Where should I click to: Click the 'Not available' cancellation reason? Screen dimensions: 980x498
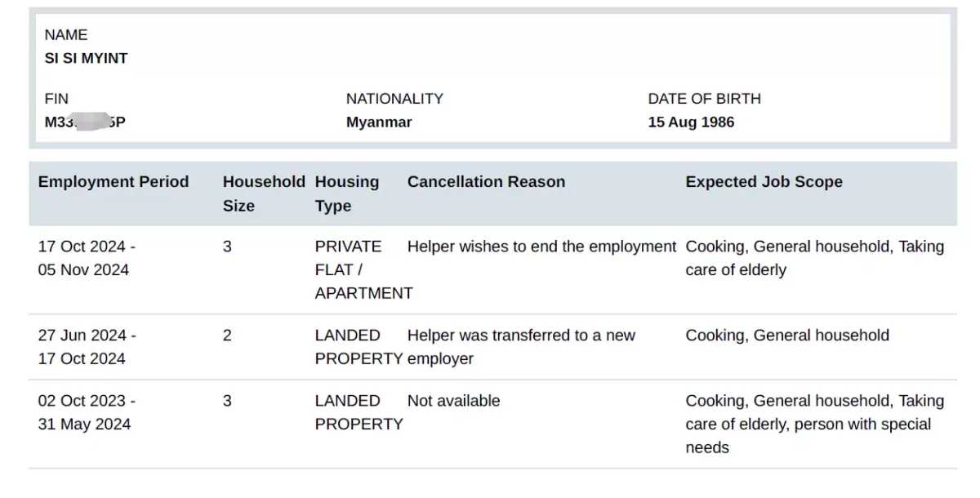coord(453,401)
